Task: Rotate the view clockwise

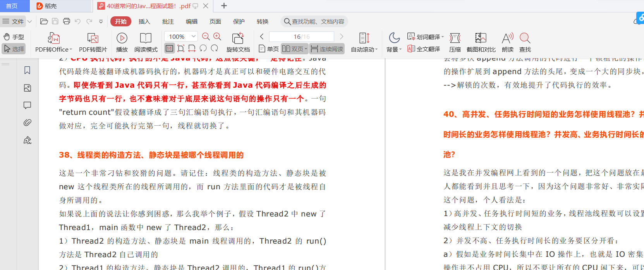Action: (x=214, y=48)
